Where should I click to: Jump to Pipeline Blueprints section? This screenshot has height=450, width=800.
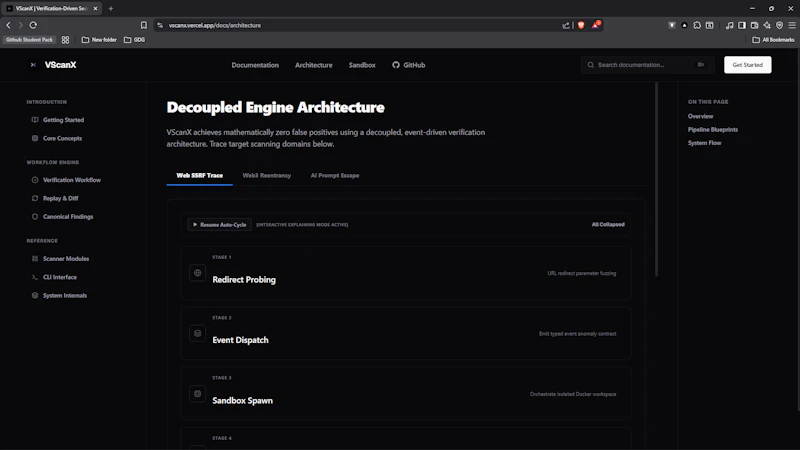tap(712, 130)
